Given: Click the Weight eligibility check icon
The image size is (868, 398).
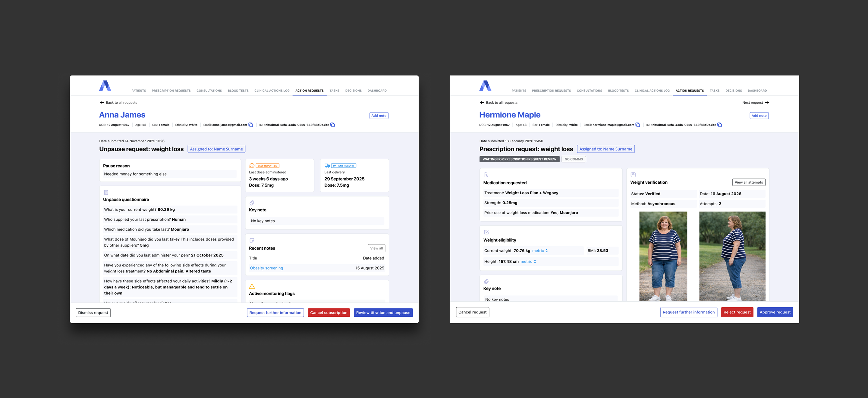Looking at the screenshot, I should coord(486,232).
